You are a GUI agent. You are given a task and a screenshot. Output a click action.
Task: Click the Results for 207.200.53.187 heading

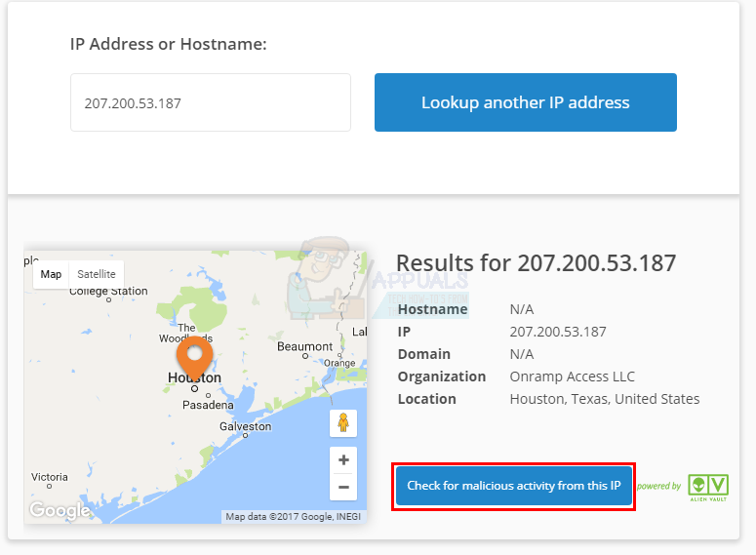536,262
